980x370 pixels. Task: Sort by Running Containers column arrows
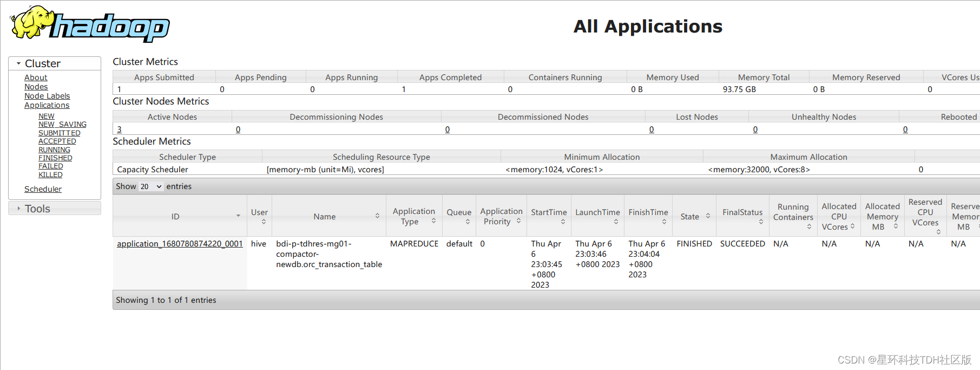point(809,226)
